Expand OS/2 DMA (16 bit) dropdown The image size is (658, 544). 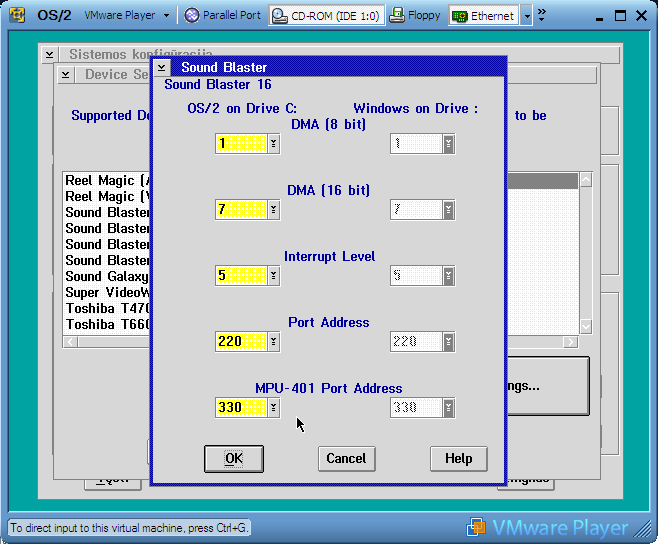(x=274, y=209)
